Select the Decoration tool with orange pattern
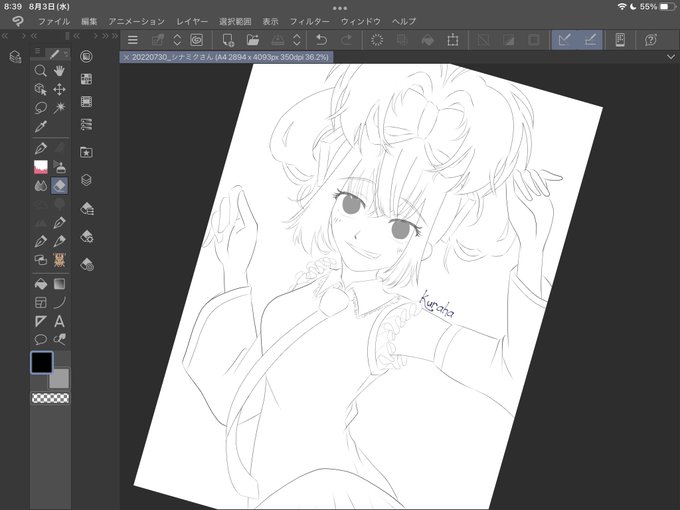Screen dimensions: 680x510 point(59,260)
